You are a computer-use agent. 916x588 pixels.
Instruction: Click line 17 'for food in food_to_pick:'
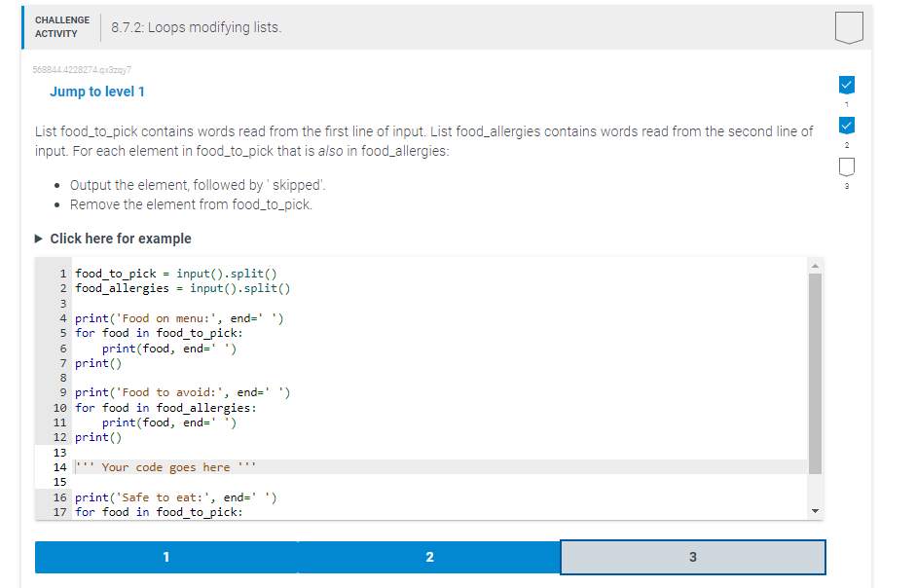159,512
